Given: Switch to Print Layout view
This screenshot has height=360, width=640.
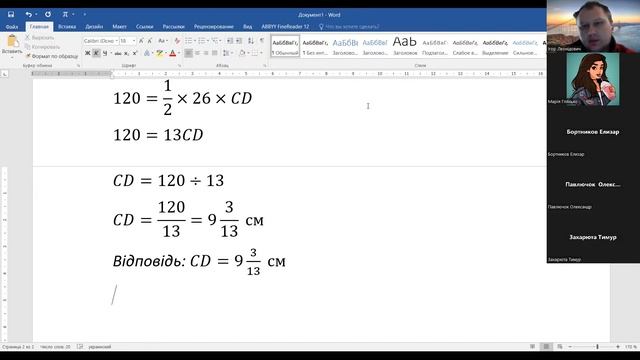Looking at the screenshot, I should (546, 347).
